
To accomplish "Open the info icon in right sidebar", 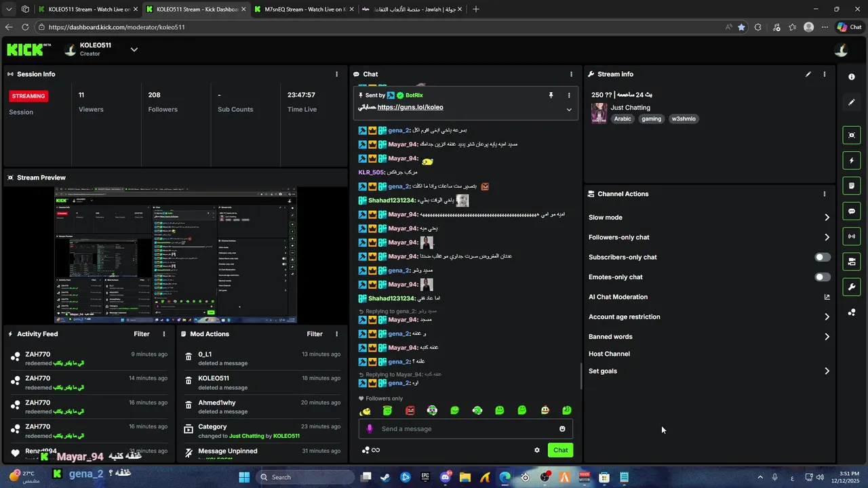I will (x=852, y=77).
